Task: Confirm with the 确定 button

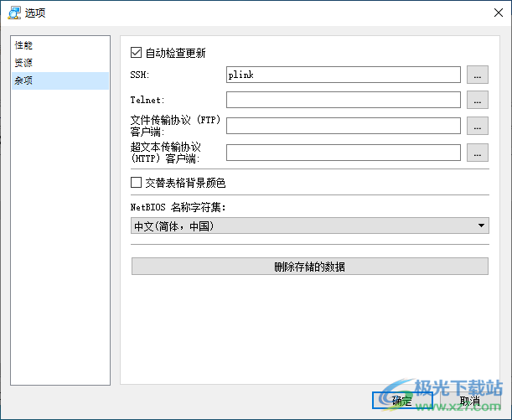Action: click(x=402, y=401)
